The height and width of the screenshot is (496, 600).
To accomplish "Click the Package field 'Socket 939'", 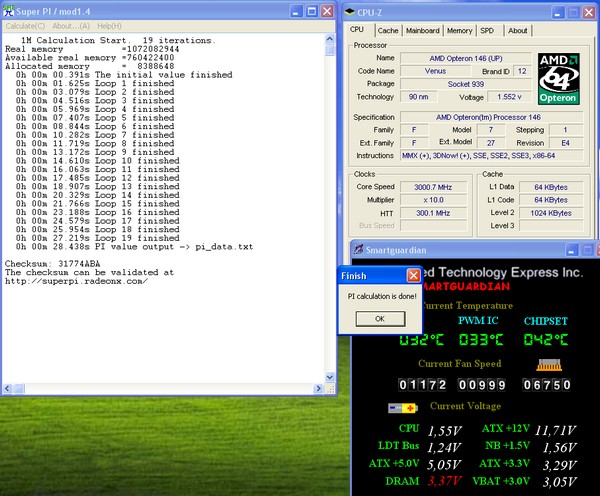I will pyautogui.click(x=466, y=84).
